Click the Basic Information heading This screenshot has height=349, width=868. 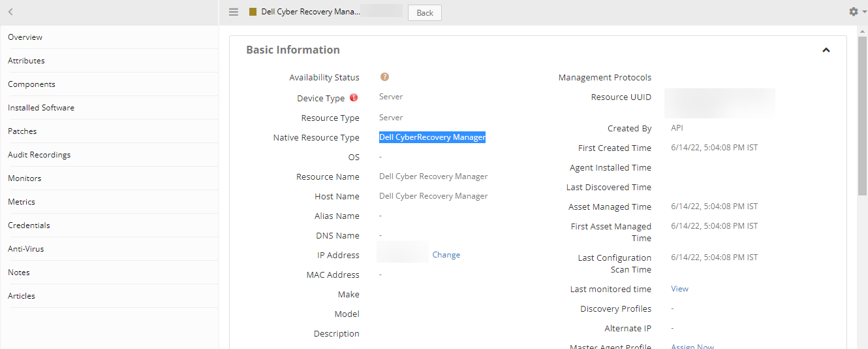[293, 50]
